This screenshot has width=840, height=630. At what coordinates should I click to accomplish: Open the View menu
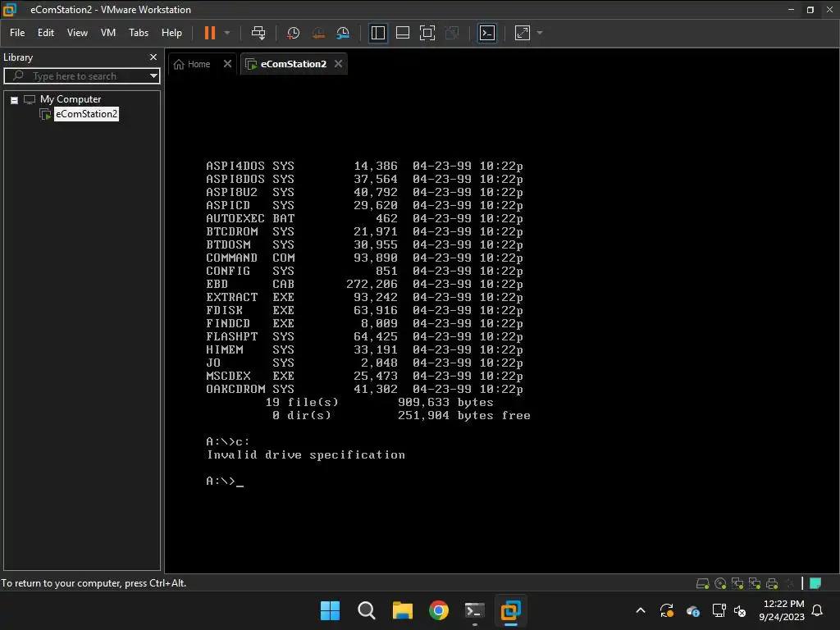pyautogui.click(x=77, y=33)
